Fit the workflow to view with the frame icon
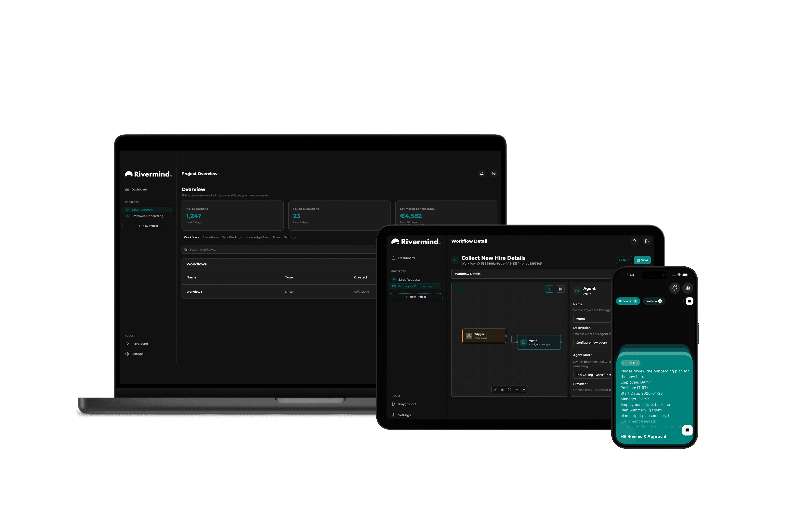This screenshot has height=532, width=788. tap(509, 389)
